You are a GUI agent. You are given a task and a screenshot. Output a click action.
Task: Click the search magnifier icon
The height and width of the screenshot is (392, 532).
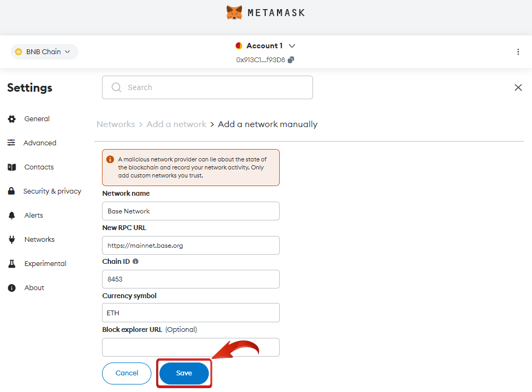116,87
